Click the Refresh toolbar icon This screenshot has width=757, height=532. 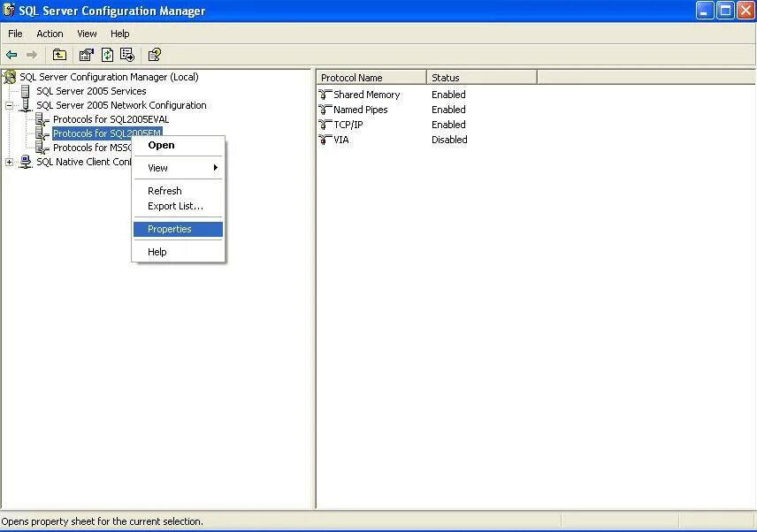107,55
